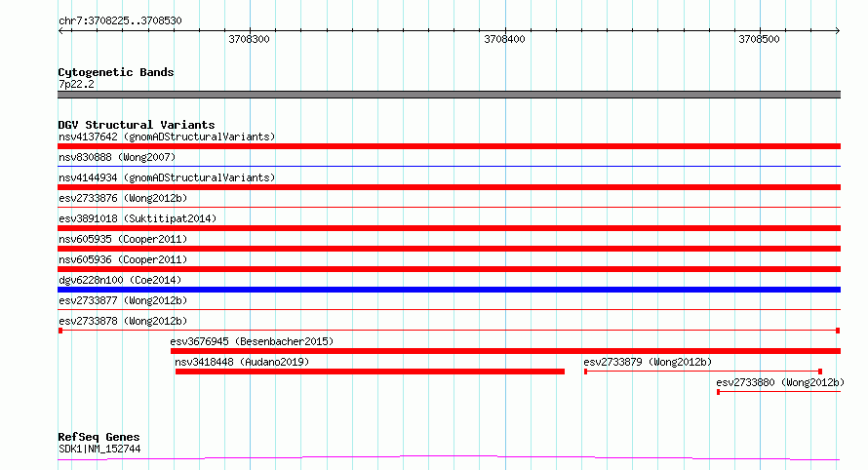Screen dimensions: 868x470
Task: Click the left red endpoint marker of esv2733878
Action: [60, 331]
